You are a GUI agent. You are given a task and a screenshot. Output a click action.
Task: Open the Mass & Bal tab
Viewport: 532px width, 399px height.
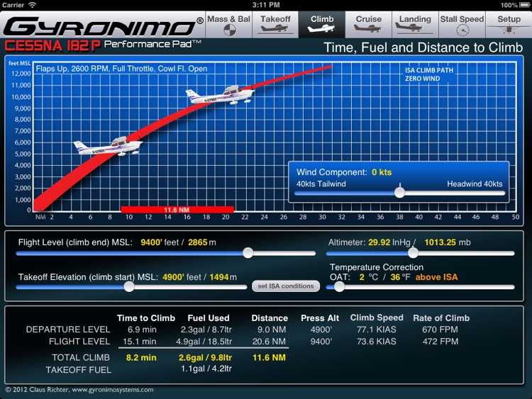228,24
